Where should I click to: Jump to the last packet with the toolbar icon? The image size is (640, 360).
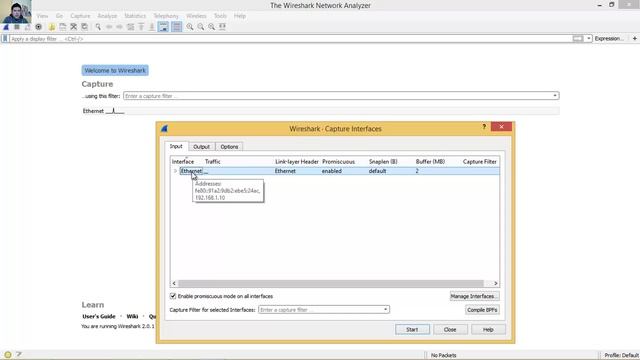click(151, 27)
